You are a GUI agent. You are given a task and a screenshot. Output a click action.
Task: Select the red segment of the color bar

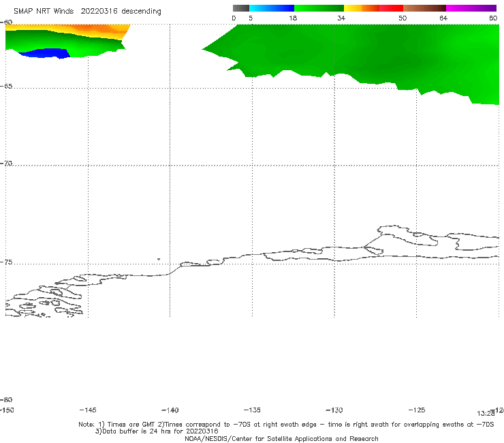pos(392,8)
